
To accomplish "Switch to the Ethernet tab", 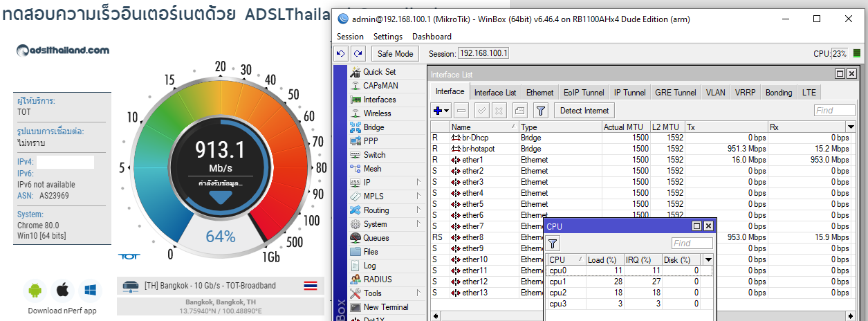I will pos(539,92).
